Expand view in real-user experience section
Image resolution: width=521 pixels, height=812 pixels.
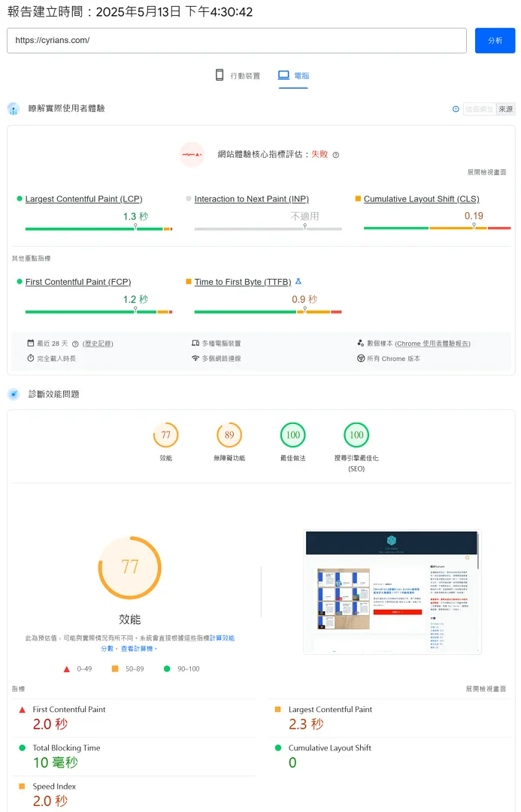[x=486, y=172]
